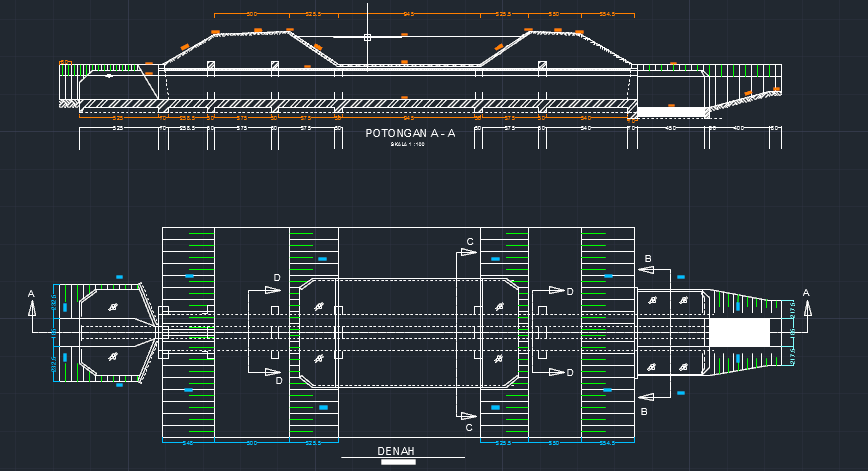Screen dimensions: 868x471
Task: Pick the cyan 500 dimension text
Action: point(251,443)
